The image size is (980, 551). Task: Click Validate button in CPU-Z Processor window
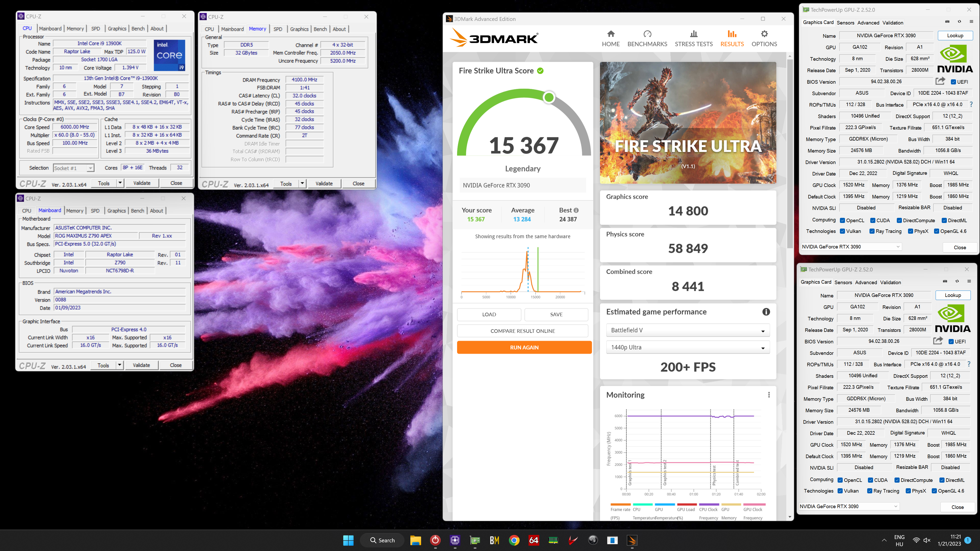142,183
